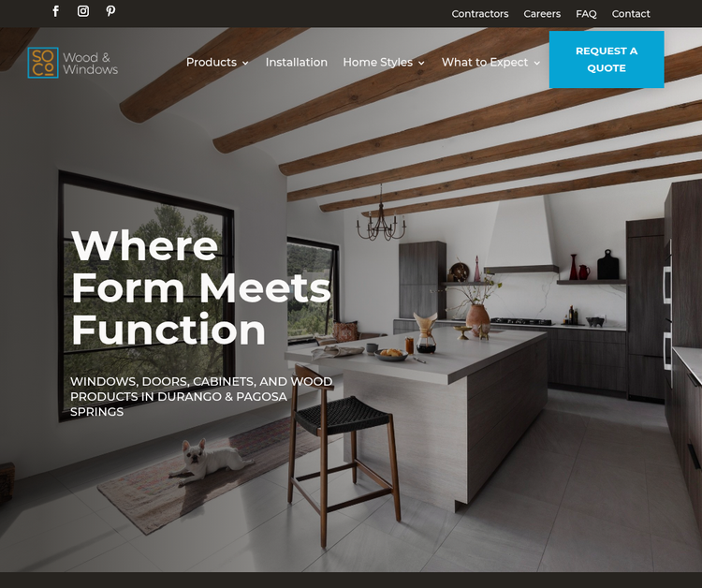Expand the Home Styles dropdown arrow

point(421,63)
